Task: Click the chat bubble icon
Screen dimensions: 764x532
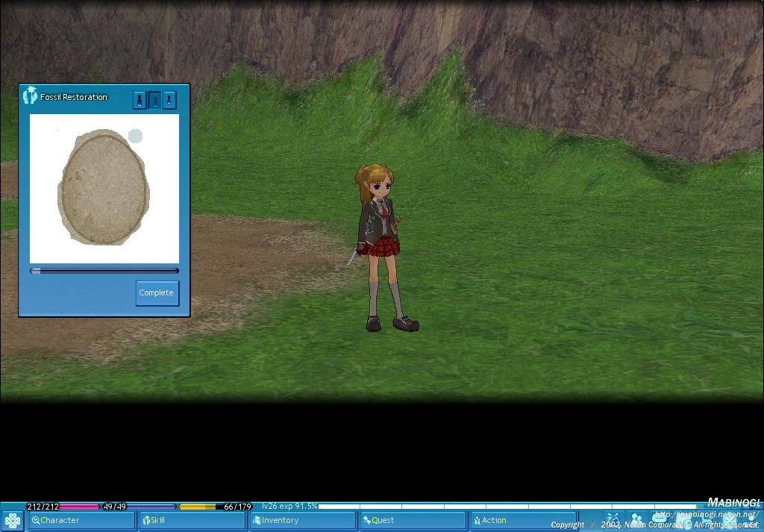Action: click(660, 519)
